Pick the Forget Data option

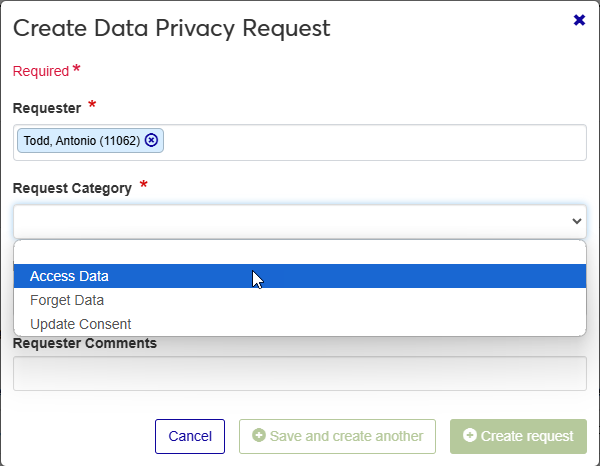point(67,300)
